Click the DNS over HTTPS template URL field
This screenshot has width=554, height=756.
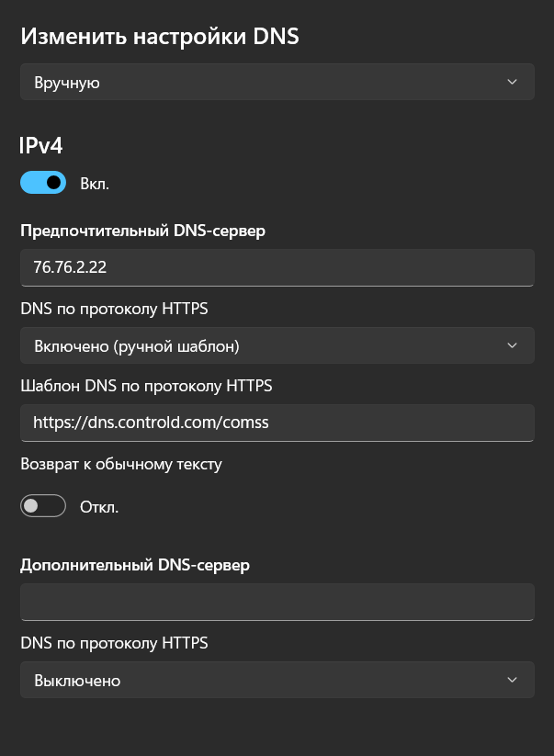coord(277,423)
